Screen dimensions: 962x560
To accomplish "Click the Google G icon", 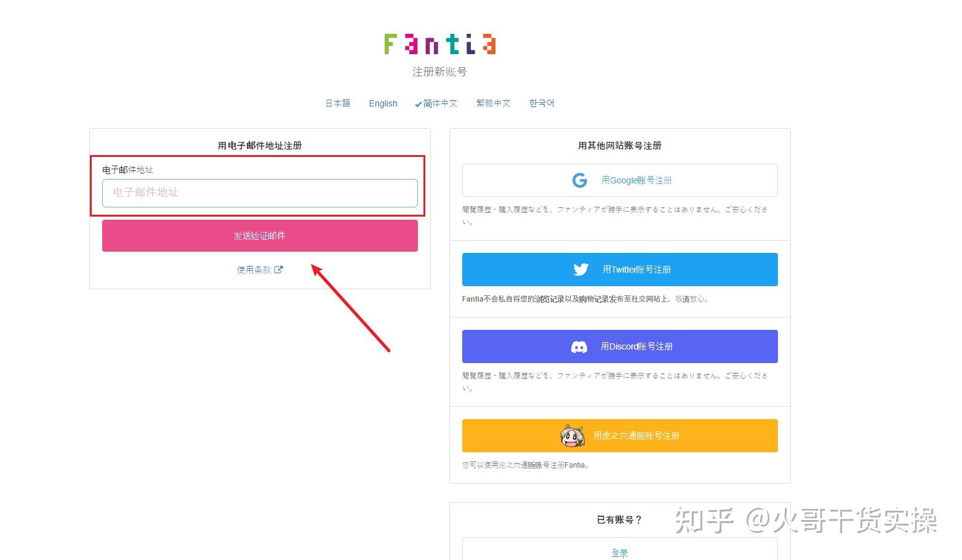I will click(579, 180).
